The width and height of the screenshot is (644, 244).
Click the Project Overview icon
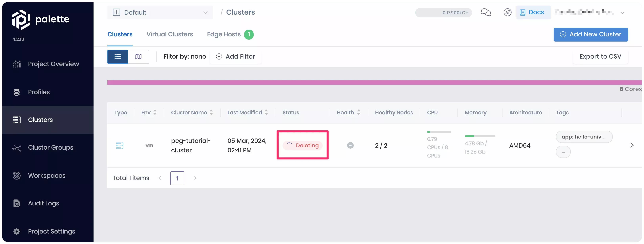pos(16,64)
